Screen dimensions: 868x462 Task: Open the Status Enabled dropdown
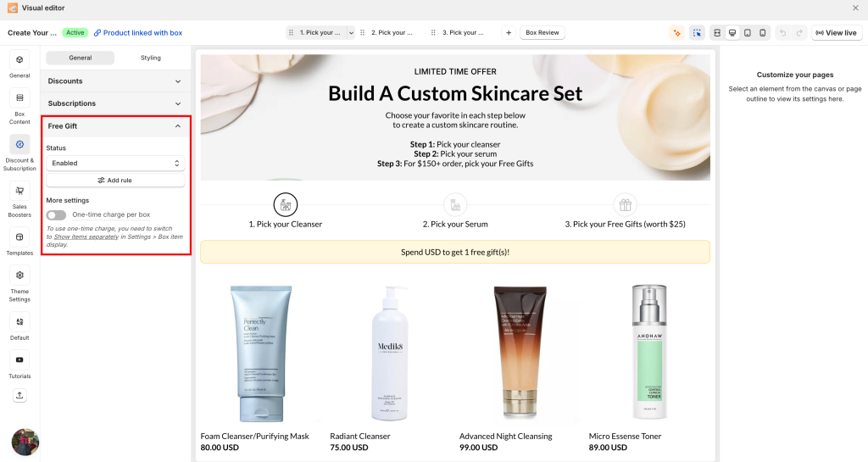pyautogui.click(x=115, y=164)
